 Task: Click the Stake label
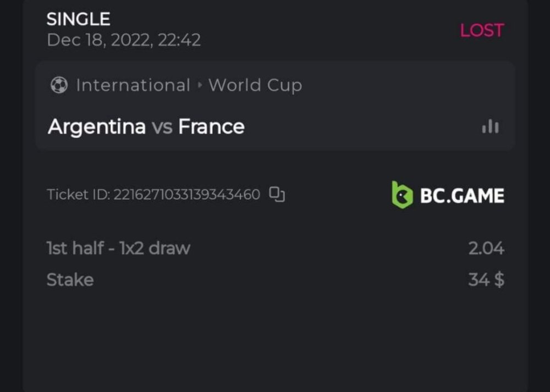tap(70, 280)
